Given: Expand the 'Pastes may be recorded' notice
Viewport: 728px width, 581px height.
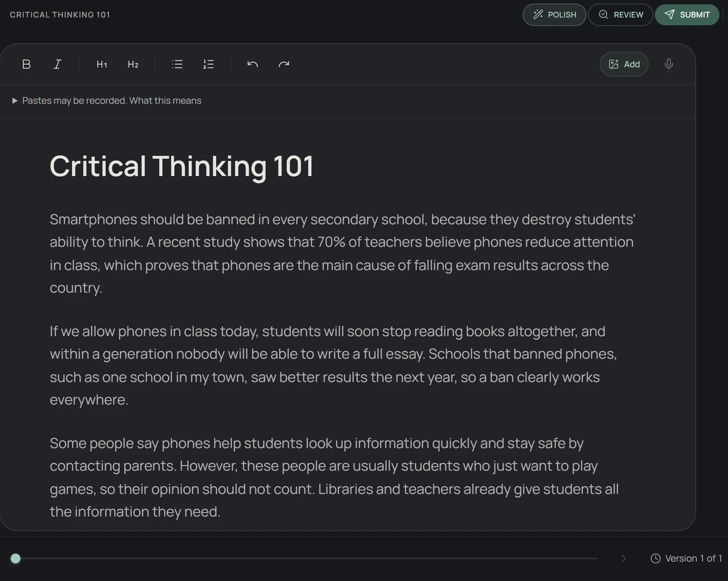Looking at the screenshot, I should coord(107,101).
